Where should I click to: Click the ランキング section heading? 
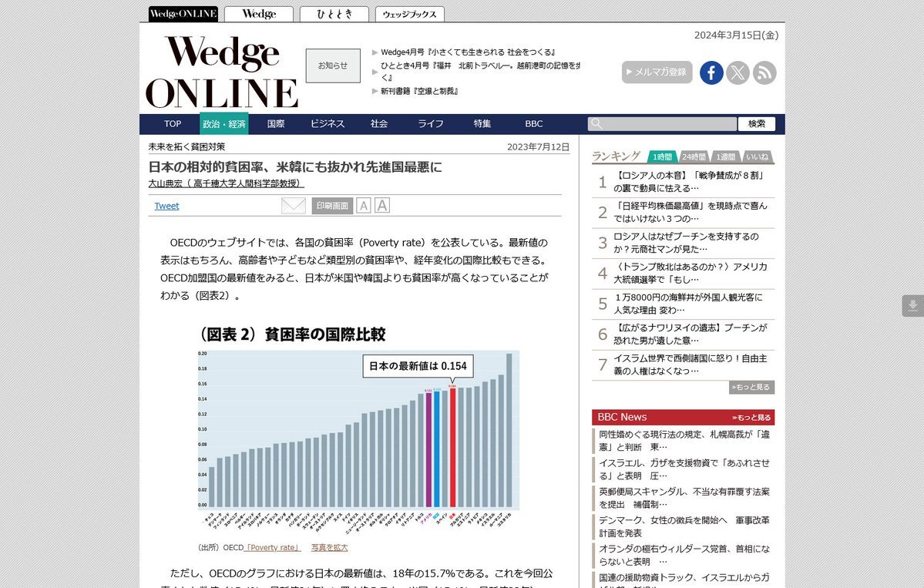616,156
